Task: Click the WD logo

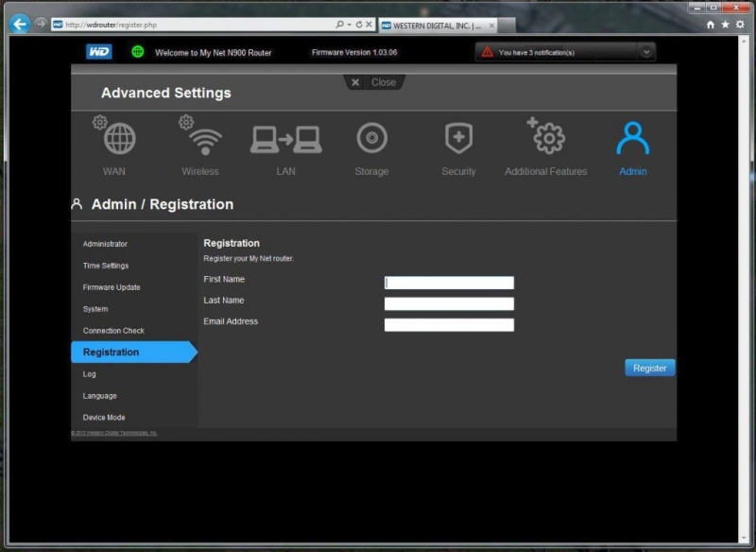Action: tap(99, 52)
